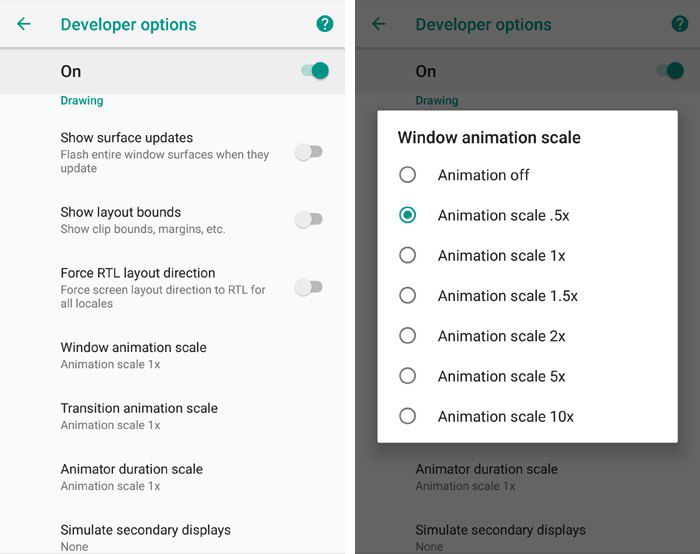Click 'Force screen layout direction to RTL' description
Screen dimensions: 700x554
[x=163, y=296]
